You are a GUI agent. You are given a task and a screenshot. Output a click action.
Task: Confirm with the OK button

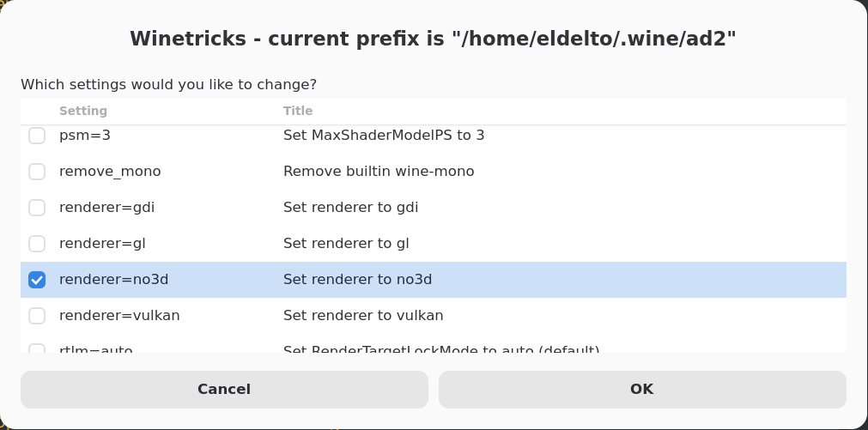tap(641, 390)
